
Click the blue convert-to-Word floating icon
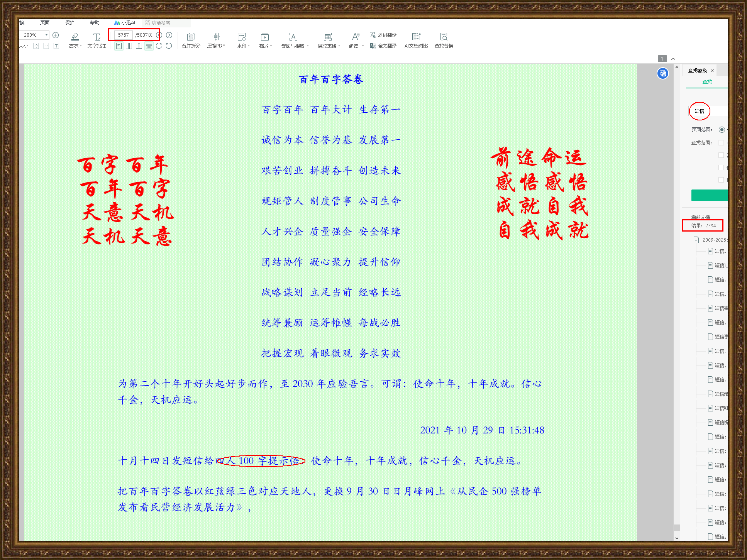[x=662, y=73]
